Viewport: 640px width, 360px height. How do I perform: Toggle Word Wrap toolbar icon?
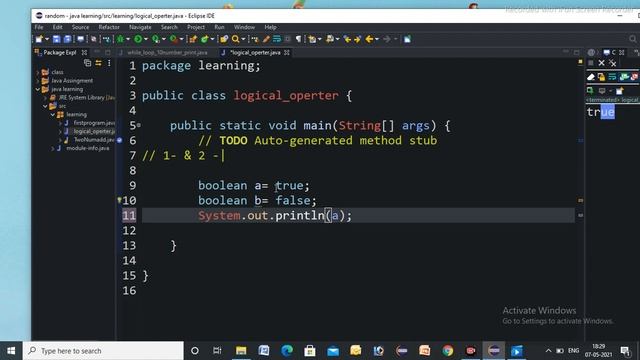pos(277,39)
